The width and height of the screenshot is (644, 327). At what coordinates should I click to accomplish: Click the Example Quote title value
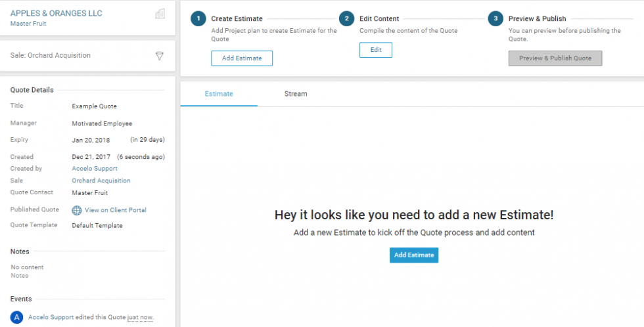point(94,106)
